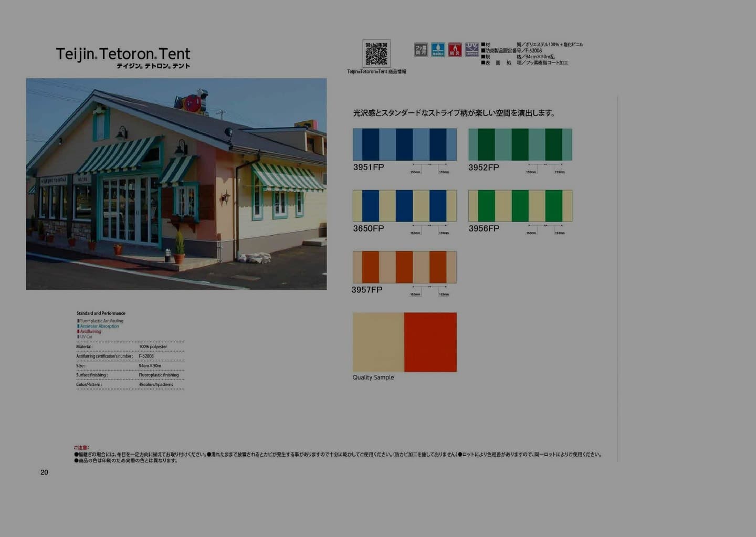Click the Fluoroplastic finishing value

[x=159, y=375]
